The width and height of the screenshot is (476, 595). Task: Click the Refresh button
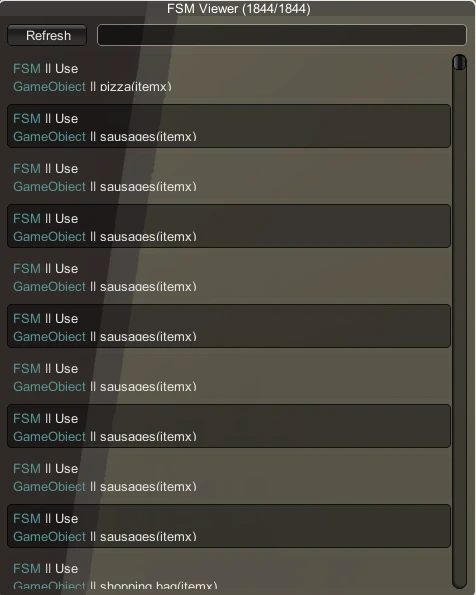pyautogui.click(x=47, y=35)
